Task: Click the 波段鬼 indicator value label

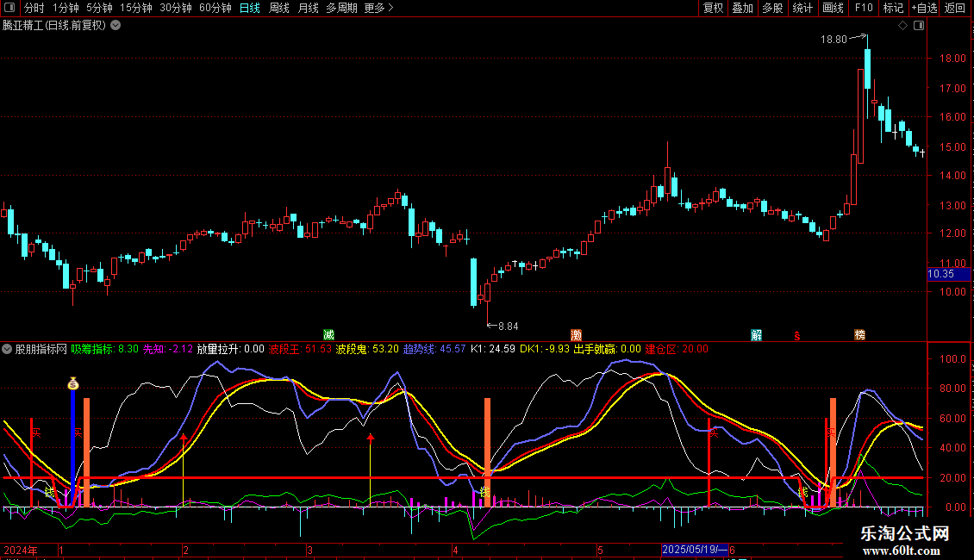Action: (x=367, y=349)
